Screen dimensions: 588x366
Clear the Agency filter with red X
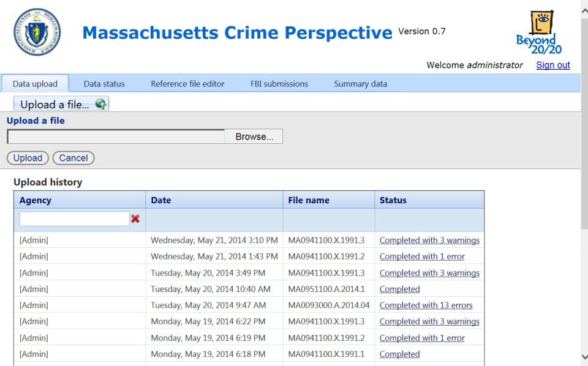tap(135, 218)
